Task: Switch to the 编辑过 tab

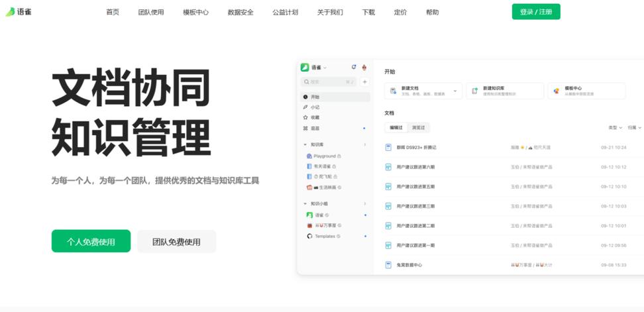Action: (396, 128)
